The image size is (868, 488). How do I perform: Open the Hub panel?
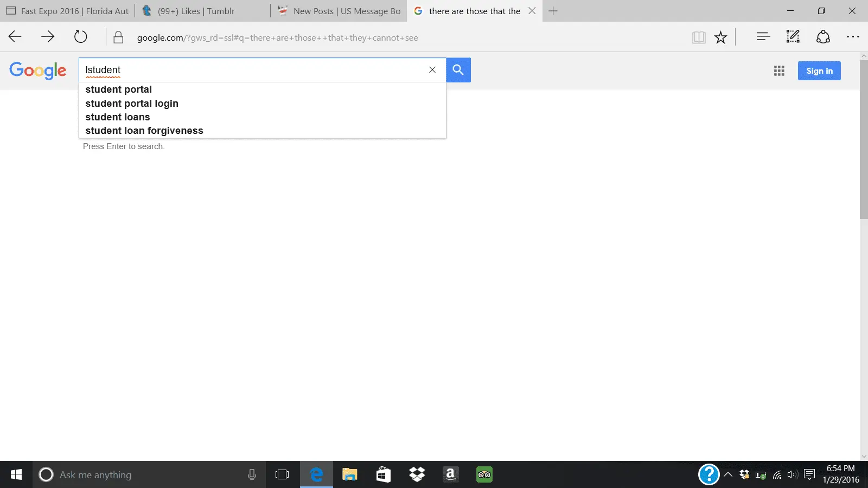pos(763,37)
